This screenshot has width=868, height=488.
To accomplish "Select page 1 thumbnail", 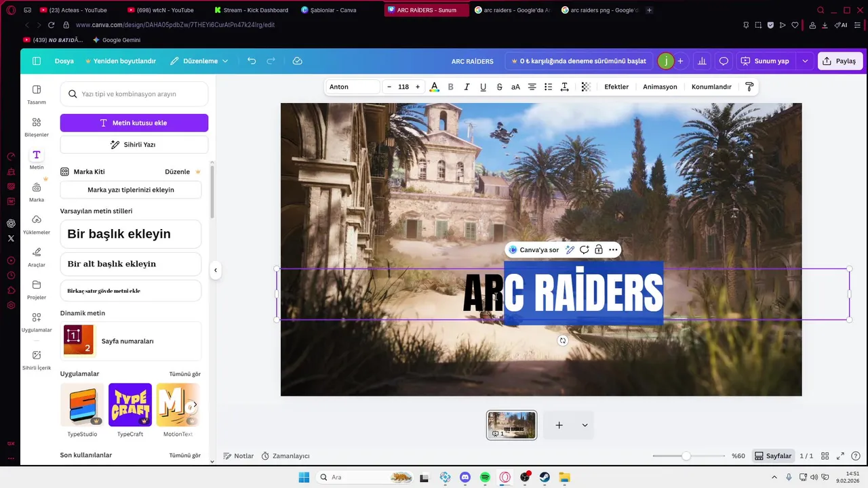I will tap(511, 425).
